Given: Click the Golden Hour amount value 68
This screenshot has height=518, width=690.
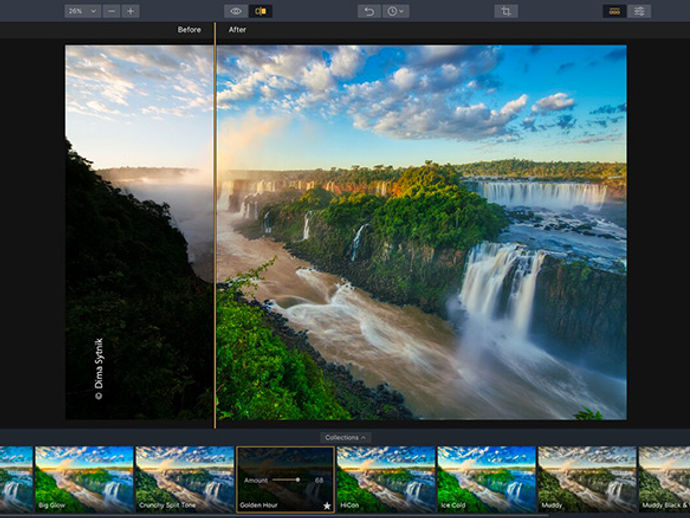Looking at the screenshot, I should [319, 480].
